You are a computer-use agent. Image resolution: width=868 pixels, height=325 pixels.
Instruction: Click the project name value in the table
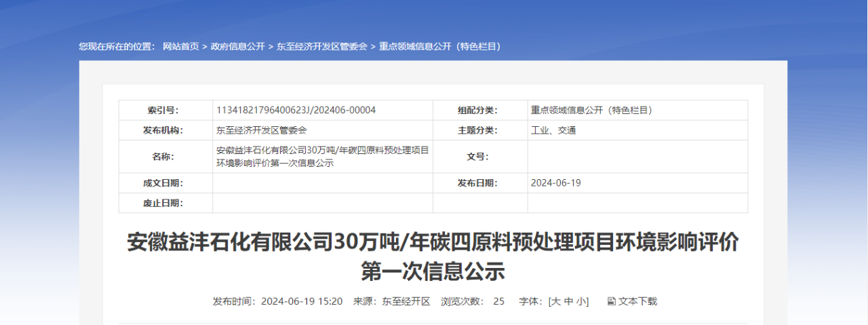click(x=322, y=157)
